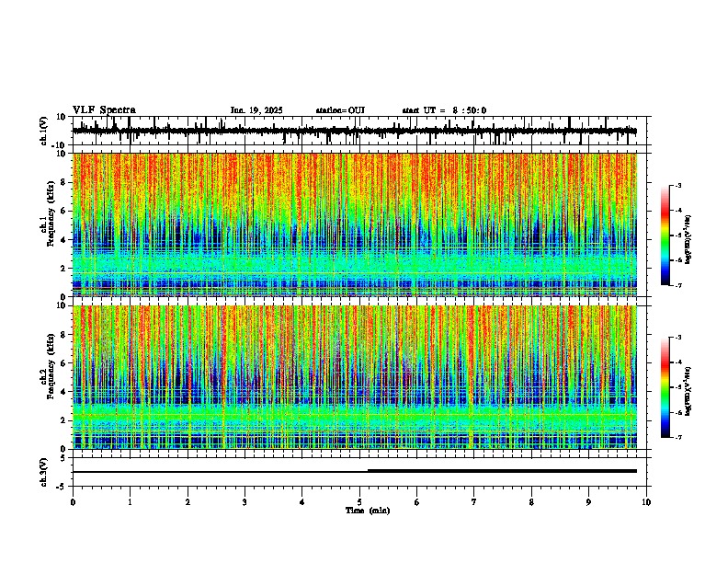This screenshot has width=728, height=563.
Task: Click the ch.2 spectrogram color scale bar
Action: click(665, 387)
